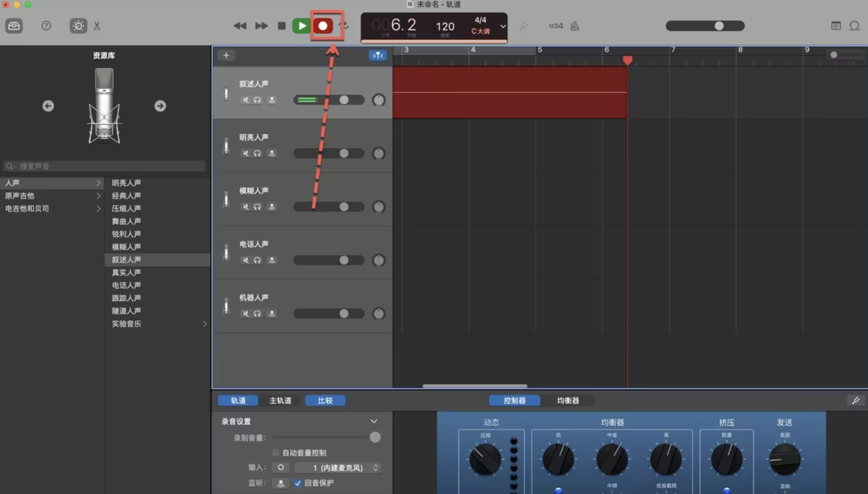Screen dimensions: 868x494
Task: Show Smart Controls using the dial icon
Action: pos(78,26)
